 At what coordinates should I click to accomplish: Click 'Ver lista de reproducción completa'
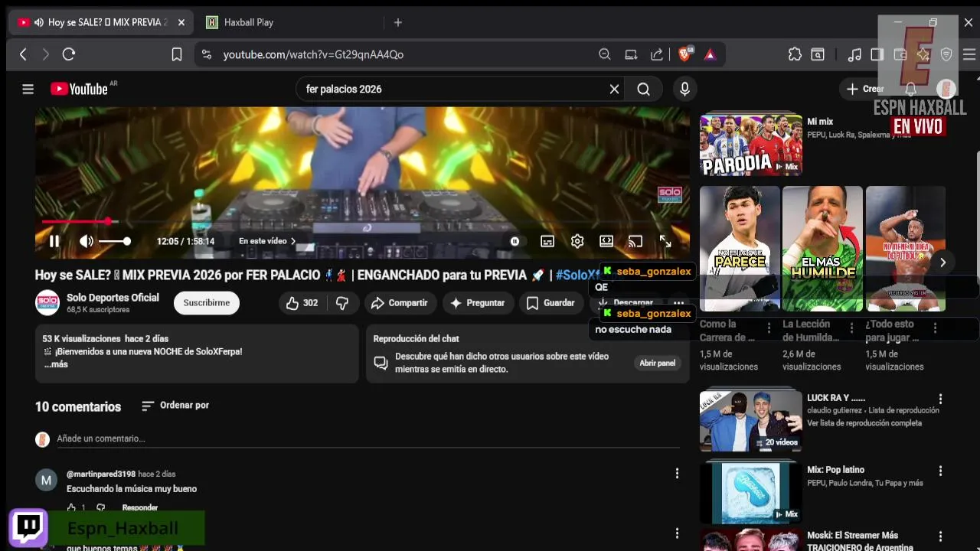click(864, 423)
